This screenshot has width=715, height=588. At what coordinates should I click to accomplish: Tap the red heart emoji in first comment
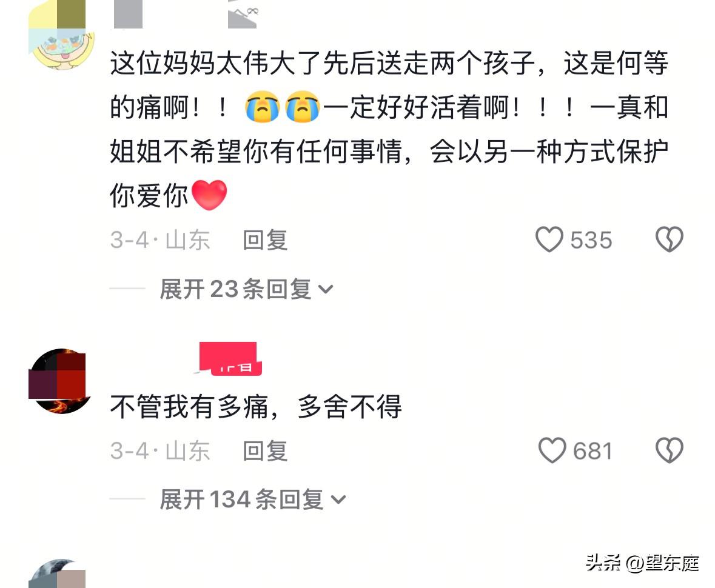pyautogui.click(x=209, y=195)
